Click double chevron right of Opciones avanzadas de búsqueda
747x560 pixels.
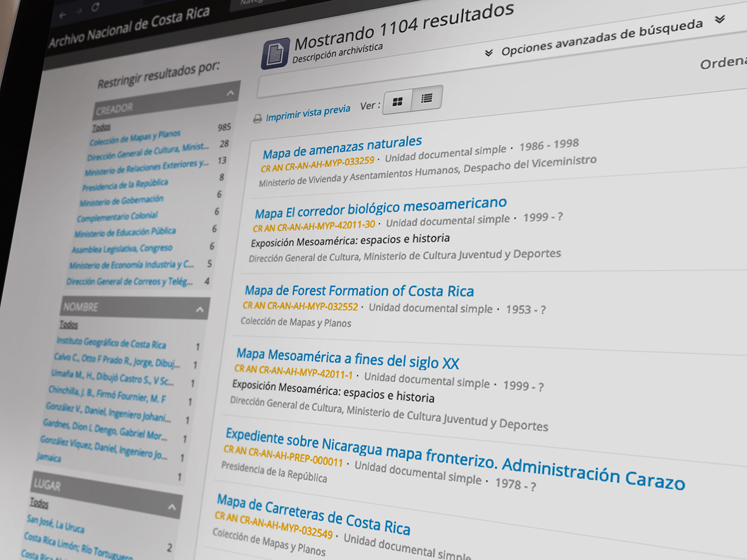pyautogui.click(x=720, y=19)
